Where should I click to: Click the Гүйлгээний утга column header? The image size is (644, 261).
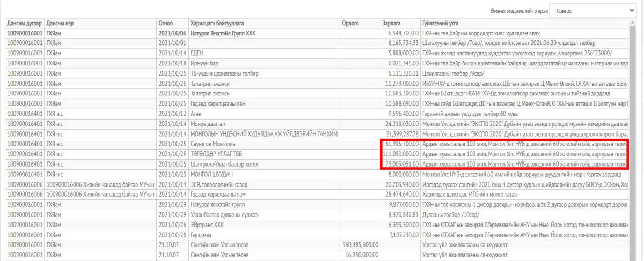point(524,24)
